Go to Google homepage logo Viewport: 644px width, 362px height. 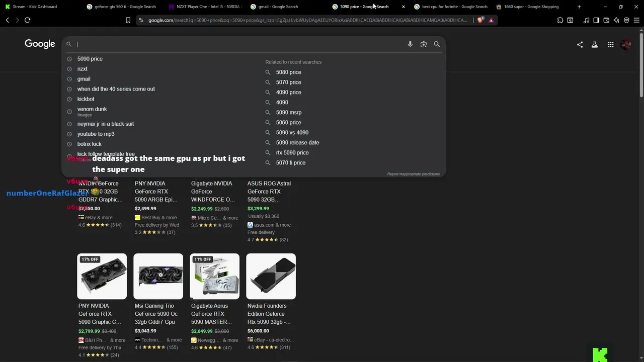point(40,44)
